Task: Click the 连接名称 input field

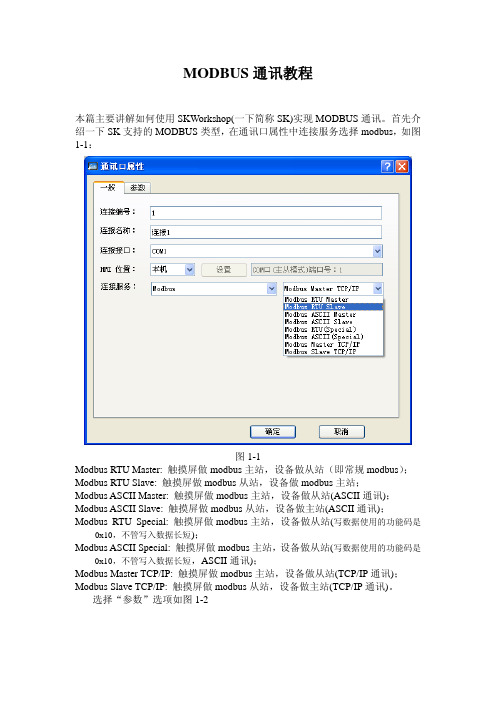Action: pyautogui.click(x=266, y=232)
